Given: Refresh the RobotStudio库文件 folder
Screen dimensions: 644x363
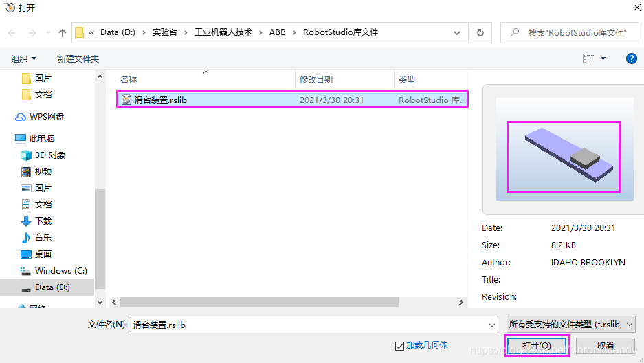Looking at the screenshot, I should 480,32.
